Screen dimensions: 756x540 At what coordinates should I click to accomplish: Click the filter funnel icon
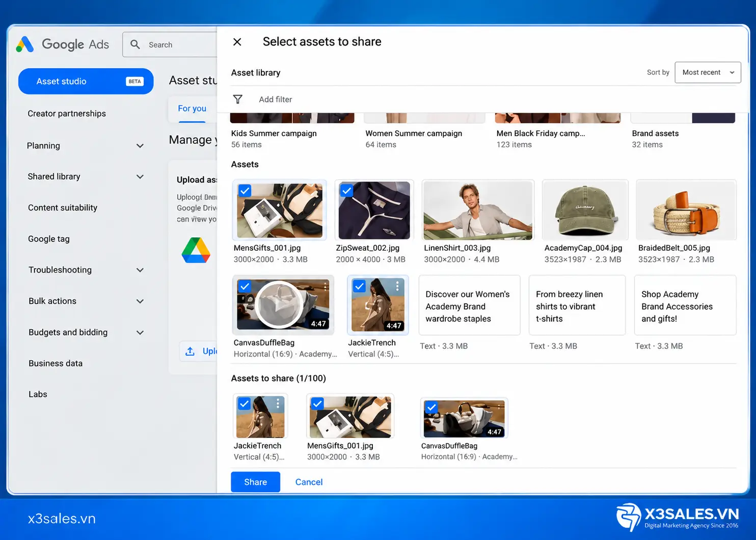[x=238, y=99]
